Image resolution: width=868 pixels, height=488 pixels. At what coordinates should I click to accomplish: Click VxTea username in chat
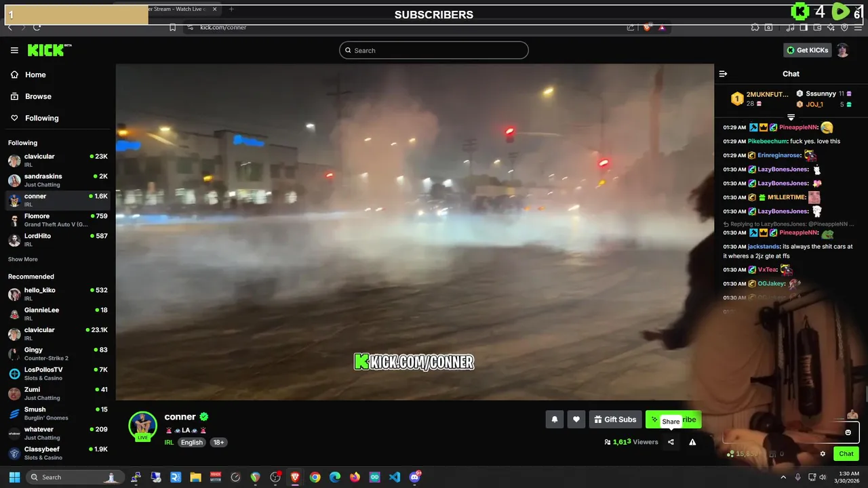click(x=767, y=270)
